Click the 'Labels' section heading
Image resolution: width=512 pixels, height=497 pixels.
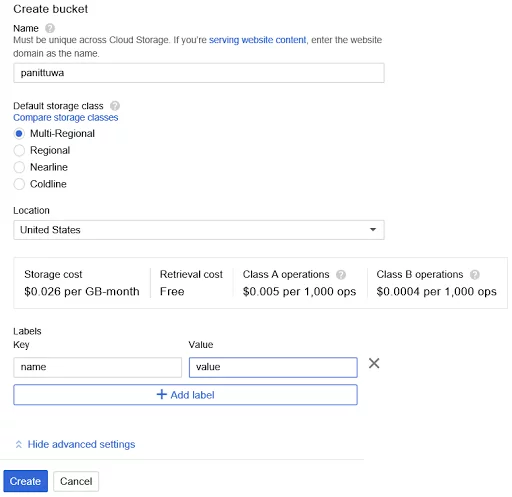click(27, 331)
